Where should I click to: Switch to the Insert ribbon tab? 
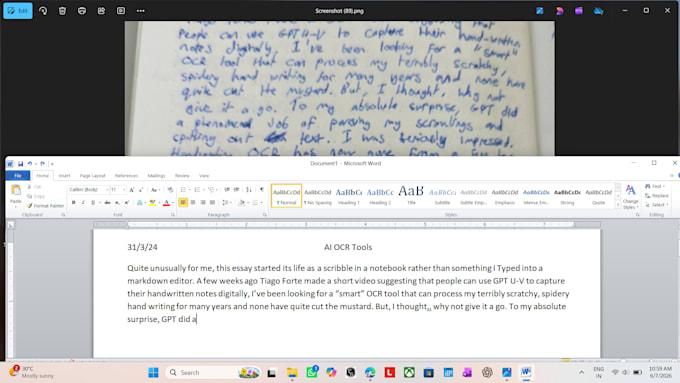[x=64, y=176]
